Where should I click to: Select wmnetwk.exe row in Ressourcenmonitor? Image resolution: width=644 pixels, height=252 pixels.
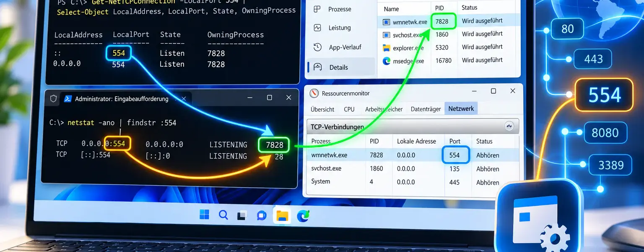(x=413, y=155)
